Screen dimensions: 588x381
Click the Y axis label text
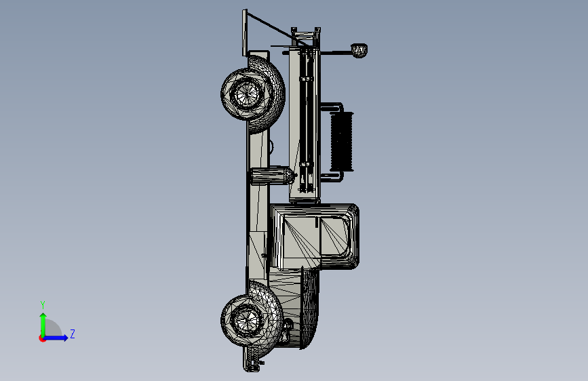pos(43,305)
